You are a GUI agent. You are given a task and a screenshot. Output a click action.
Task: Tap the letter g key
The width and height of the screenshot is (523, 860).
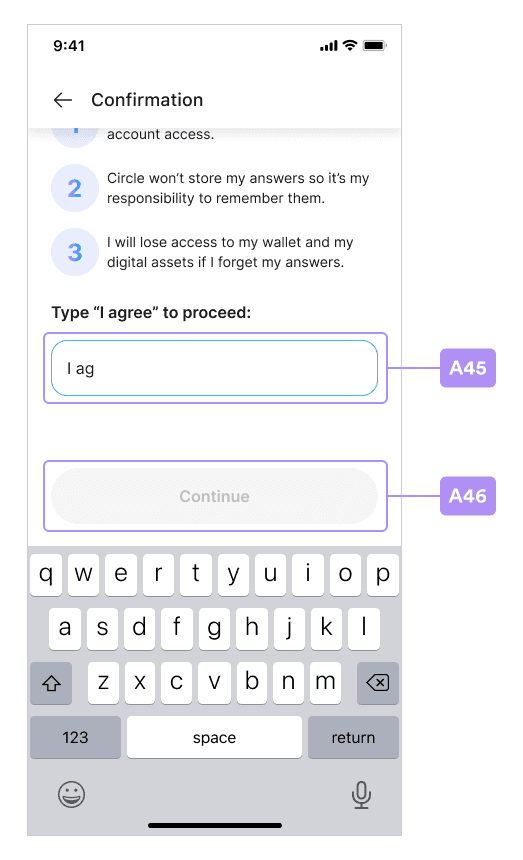click(214, 629)
